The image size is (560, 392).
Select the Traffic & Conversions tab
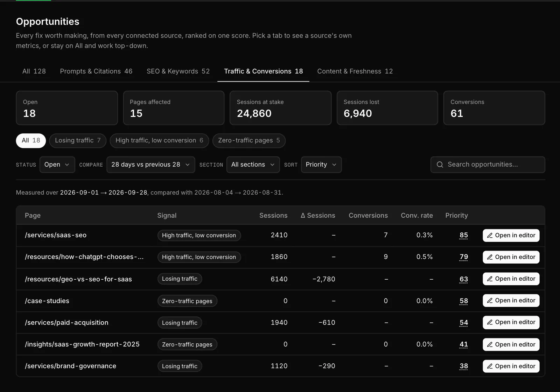263,71
